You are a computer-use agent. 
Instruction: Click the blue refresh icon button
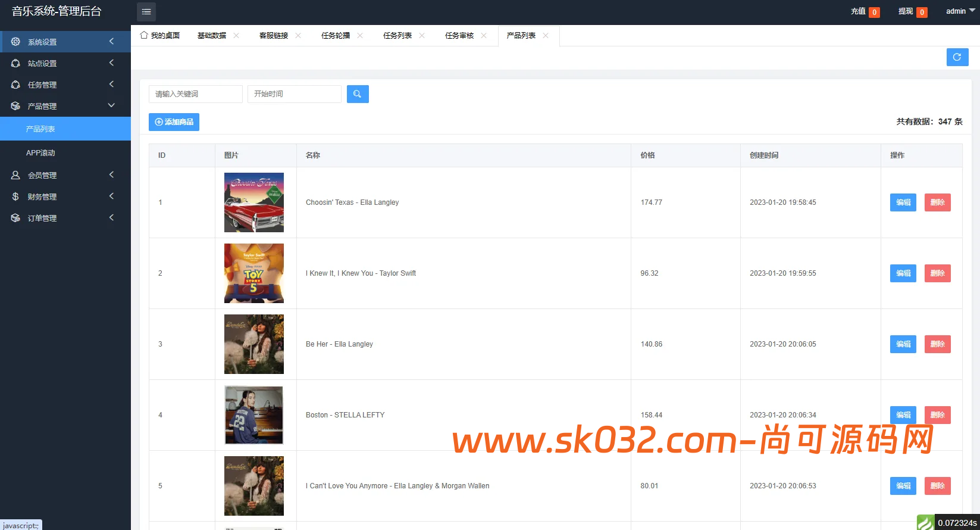pos(957,57)
